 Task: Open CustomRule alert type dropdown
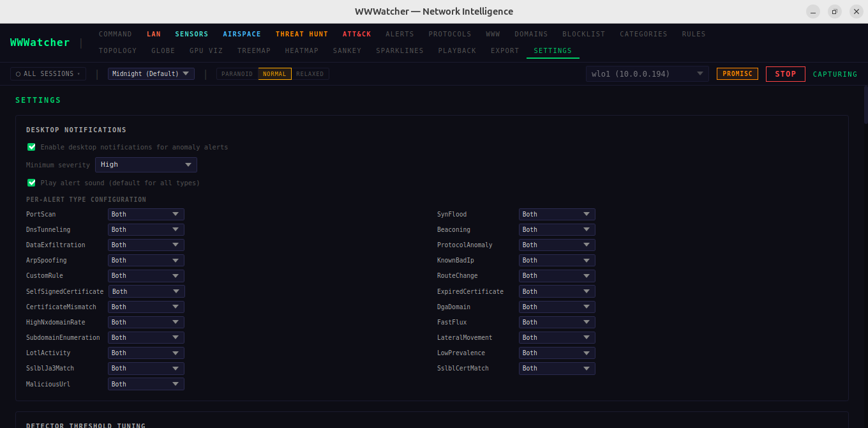coord(146,275)
